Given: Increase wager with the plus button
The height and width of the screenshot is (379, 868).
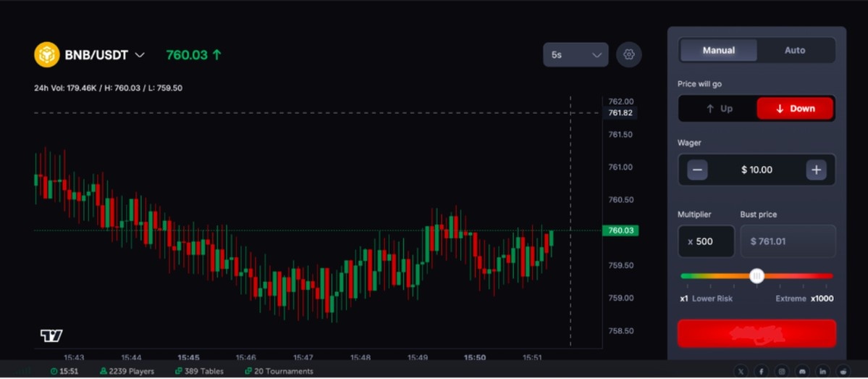Looking at the screenshot, I should pos(816,170).
